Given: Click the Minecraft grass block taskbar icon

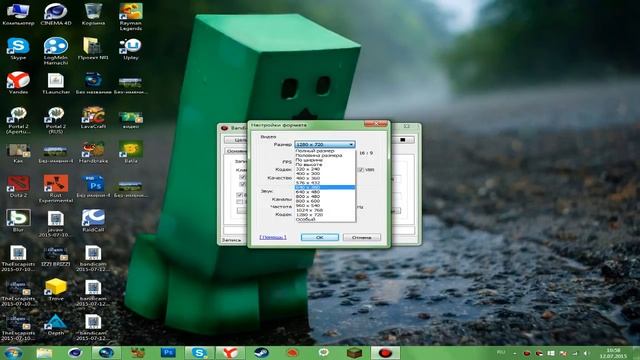Looking at the screenshot, I should coord(354,353).
